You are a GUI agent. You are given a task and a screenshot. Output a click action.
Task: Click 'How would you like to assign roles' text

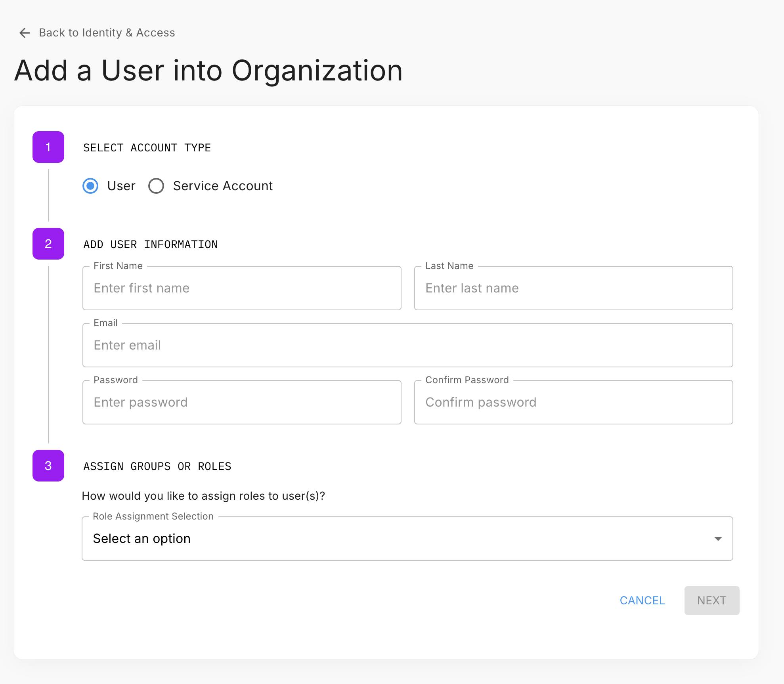coord(204,496)
